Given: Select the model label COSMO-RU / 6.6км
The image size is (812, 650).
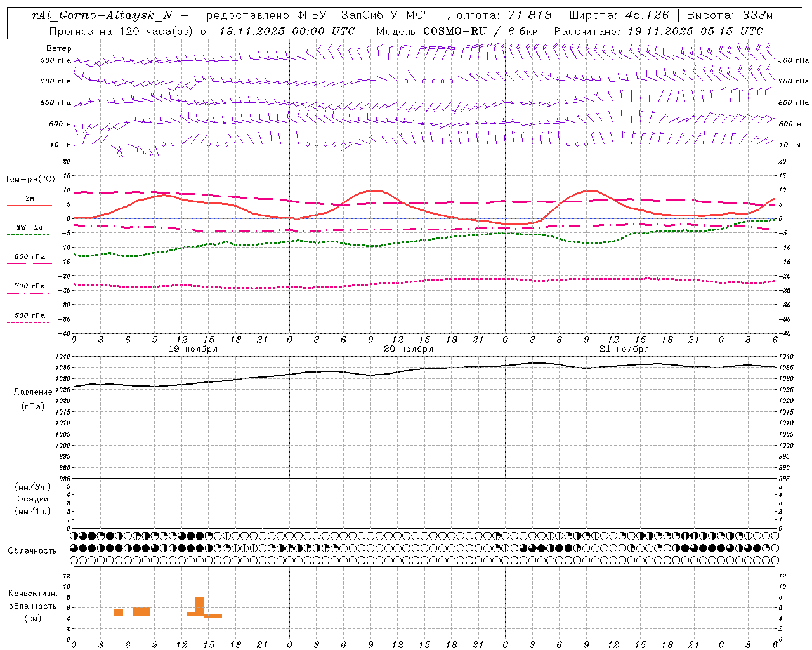Looking at the screenshot, I should click(481, 31).
